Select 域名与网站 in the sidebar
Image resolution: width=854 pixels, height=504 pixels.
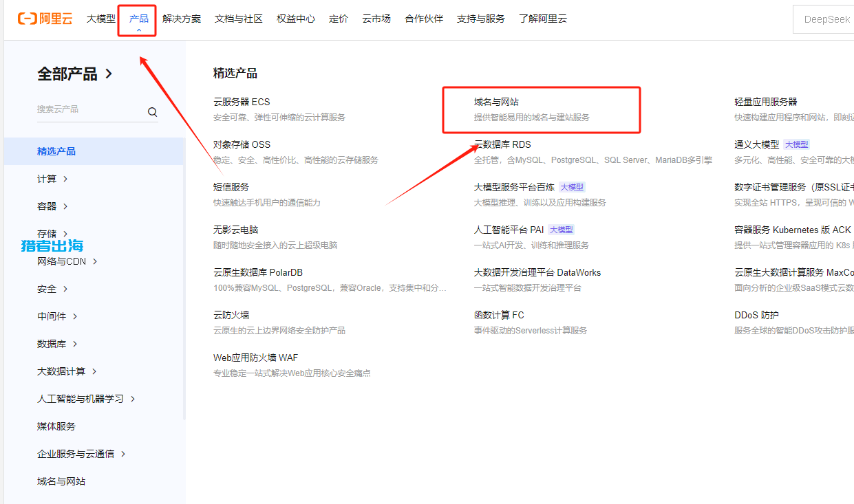pyautogui.click(x=61, y=481)
